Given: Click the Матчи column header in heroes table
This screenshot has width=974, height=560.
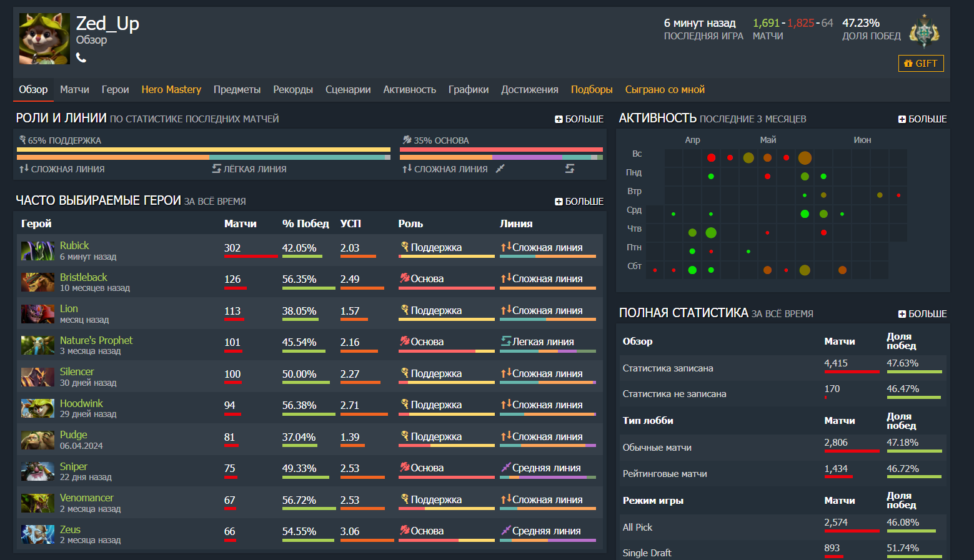Looking at the screenshot, I should pos(241,224).
